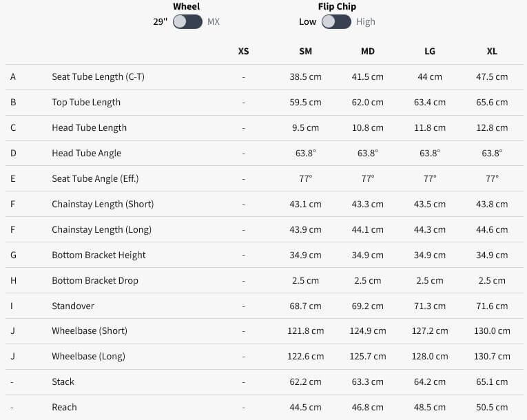Select the MX wheel option label
The width and height of the screenshot is (527, 420).
point(214,21)
